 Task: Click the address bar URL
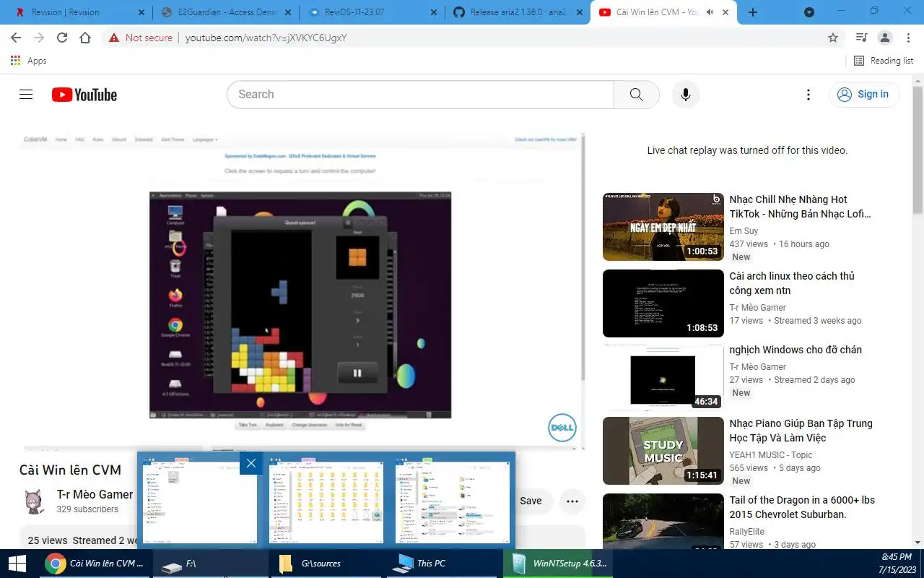(266, 38)
